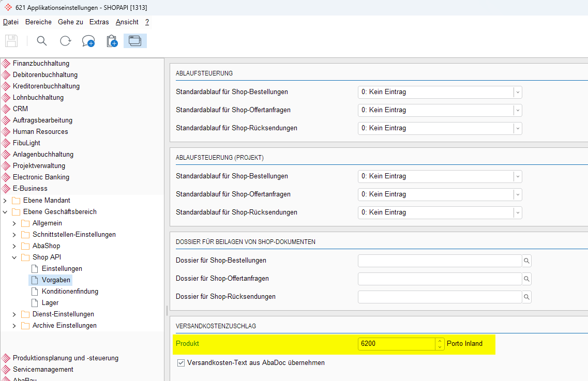Click the Save disk icon
Screen dimensions: 588x381
[x=11, y=41]
